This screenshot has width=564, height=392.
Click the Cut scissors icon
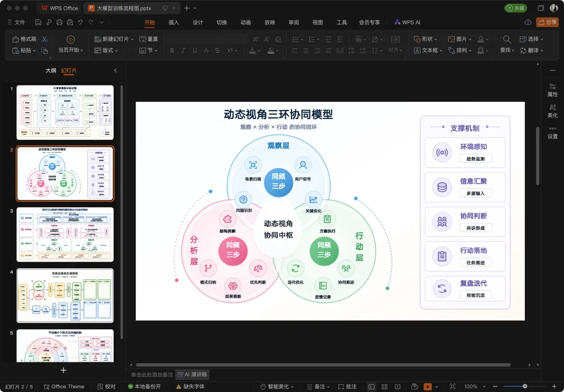[44, 39]
